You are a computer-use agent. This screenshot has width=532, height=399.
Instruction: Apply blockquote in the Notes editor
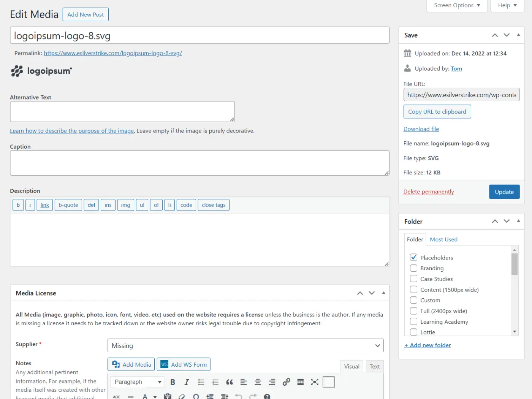coord(230,382)
